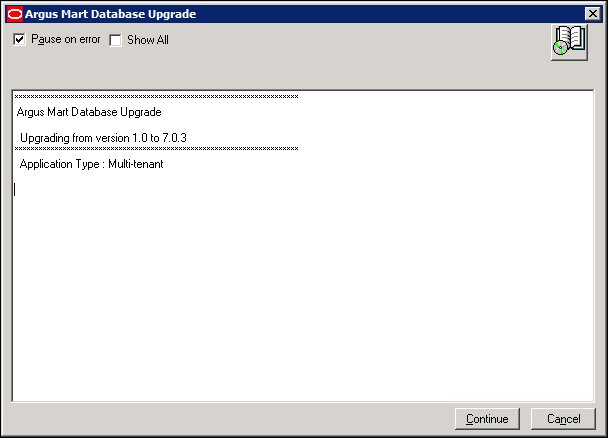Enable the Show All checkbox
Screen dimensions: 608x438
[x=115, y=40]
